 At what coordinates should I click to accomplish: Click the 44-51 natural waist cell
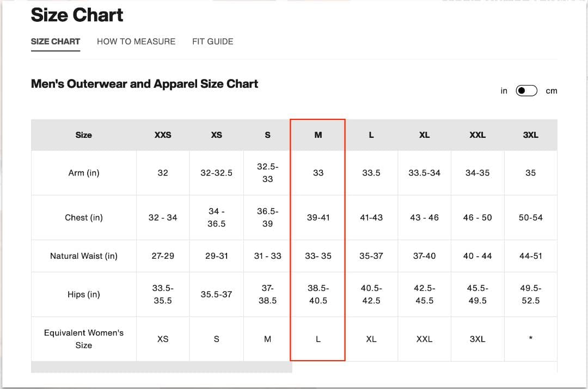click(531, 256)
